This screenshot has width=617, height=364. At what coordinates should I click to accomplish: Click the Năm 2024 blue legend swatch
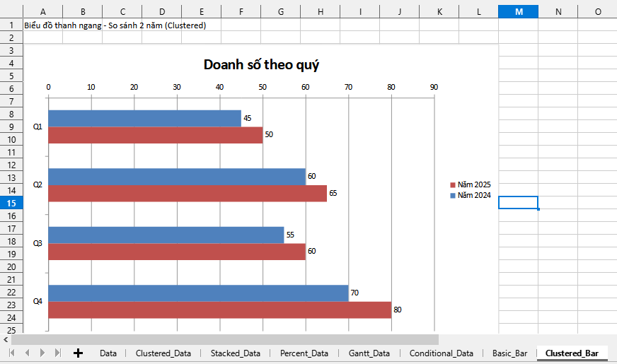click(453, 195)
